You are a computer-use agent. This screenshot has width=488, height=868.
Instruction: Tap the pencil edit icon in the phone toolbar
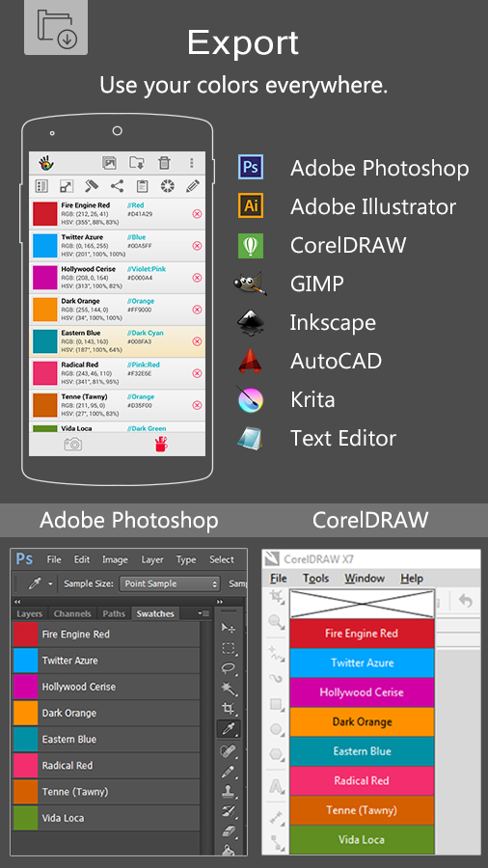pos(193,186)
